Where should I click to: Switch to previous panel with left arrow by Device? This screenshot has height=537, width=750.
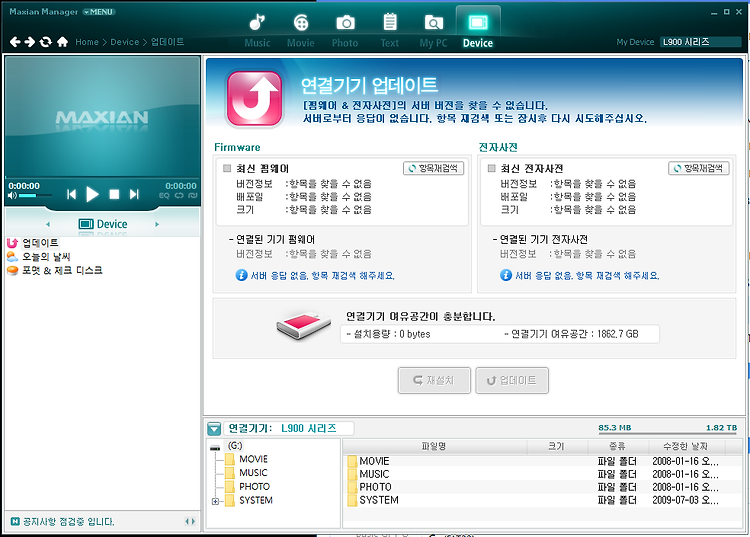pos(48,224)
